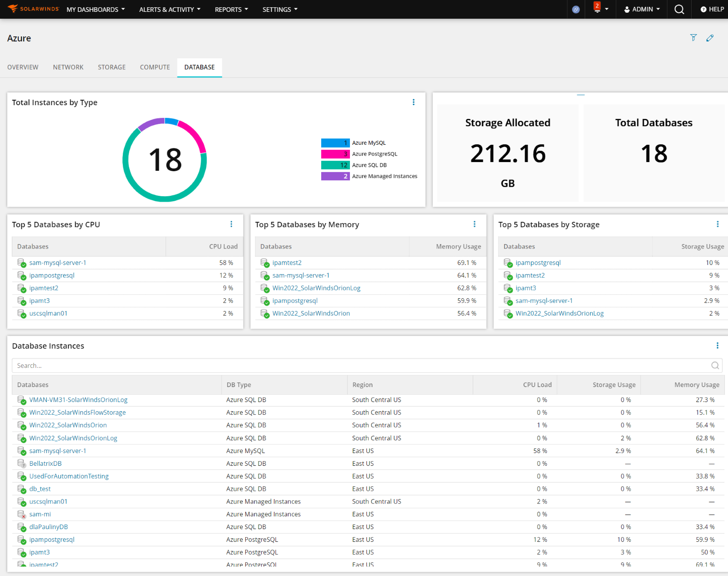Image resolution: width=728 pixels, height=576 pixels.
Task: Expand the Alerts & Activity menu
Action: (170, 9)
